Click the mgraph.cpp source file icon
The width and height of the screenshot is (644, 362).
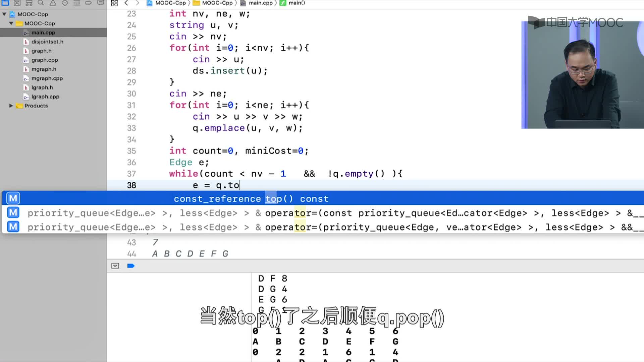click(x=26, y=78)
